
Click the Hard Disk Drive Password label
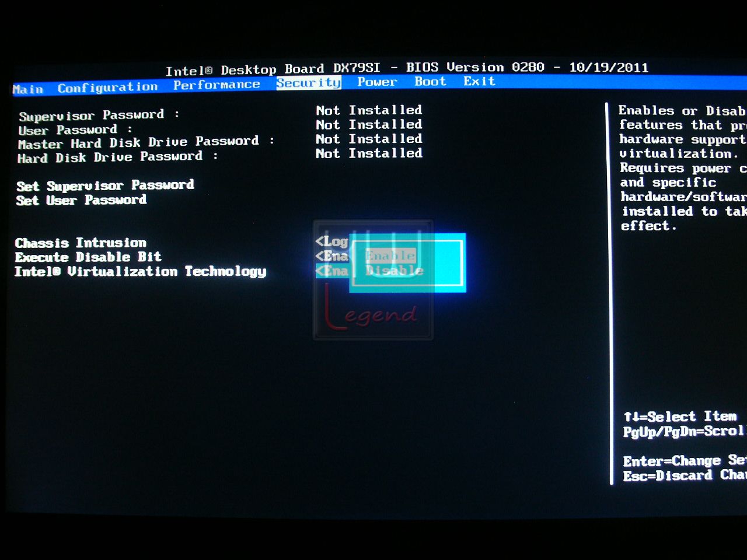pyautogui.click(x=117, y=157)
